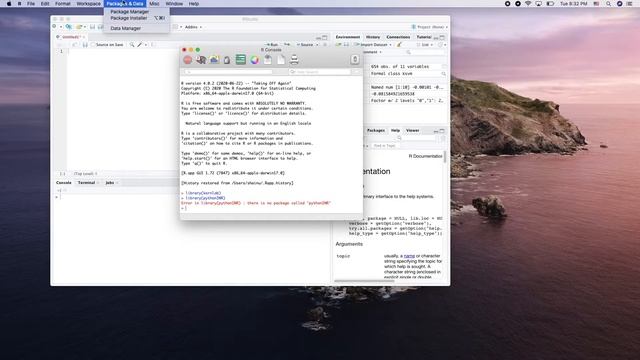Click the Find in Topic field
Viewport: 640px width, 360px height.
point(384,146)
